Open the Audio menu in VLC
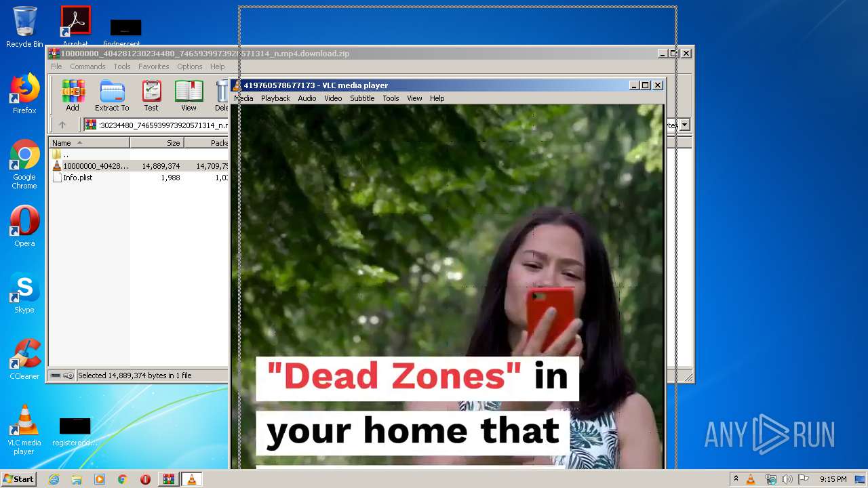Screen dimensions: 868x488 (307, 98)
